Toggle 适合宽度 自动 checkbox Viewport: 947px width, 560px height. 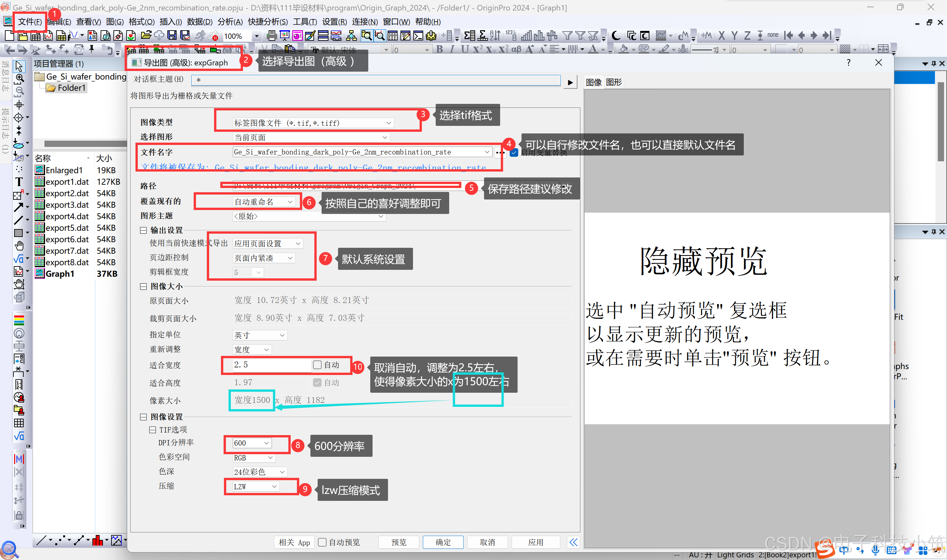(317, 364)
